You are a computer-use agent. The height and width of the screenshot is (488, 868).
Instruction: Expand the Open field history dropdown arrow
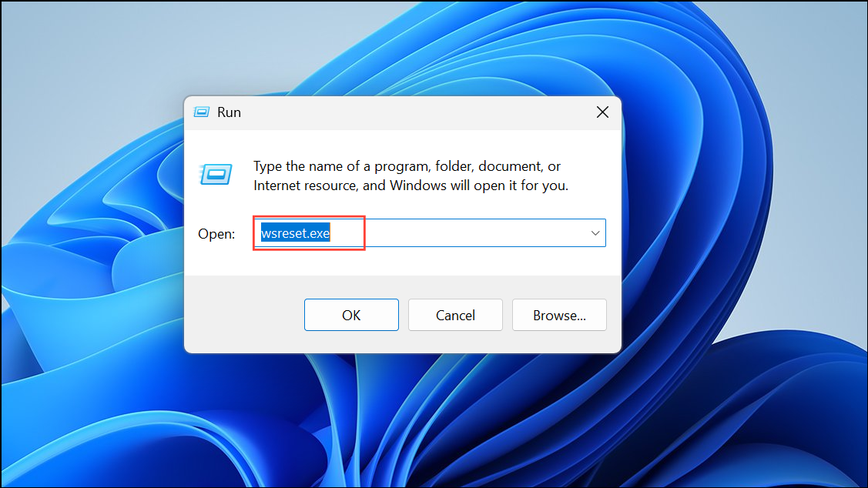click(595, 233)
